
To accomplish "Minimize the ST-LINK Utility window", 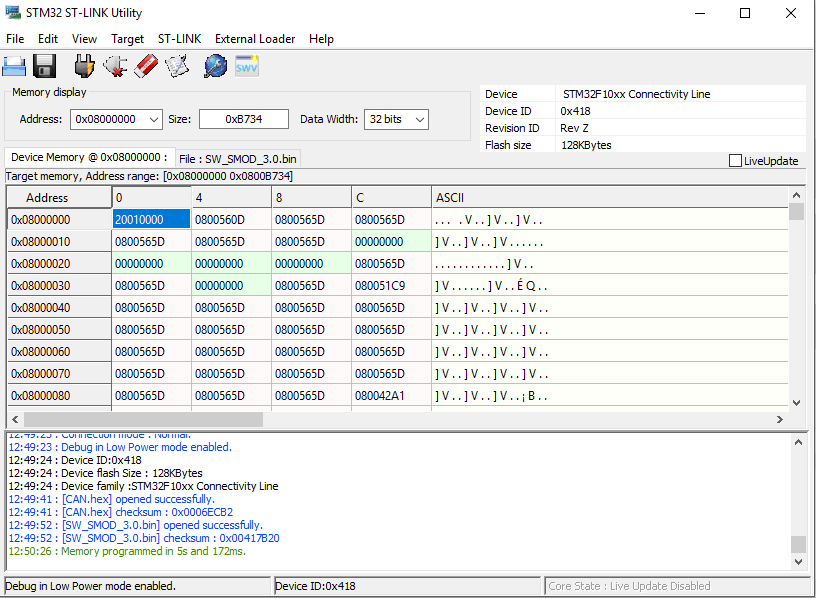I will [x=700, y=13].
